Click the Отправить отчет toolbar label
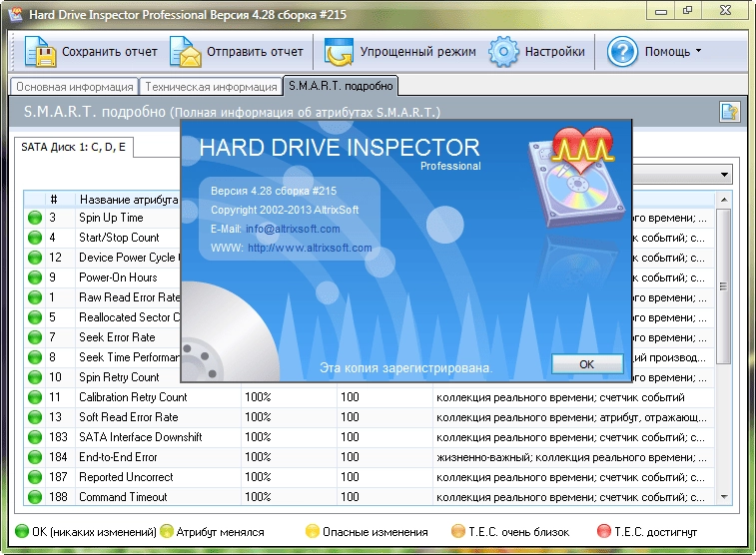Image resolution: width=756 pixels, height=555 pixels. [x=255, y=52]
